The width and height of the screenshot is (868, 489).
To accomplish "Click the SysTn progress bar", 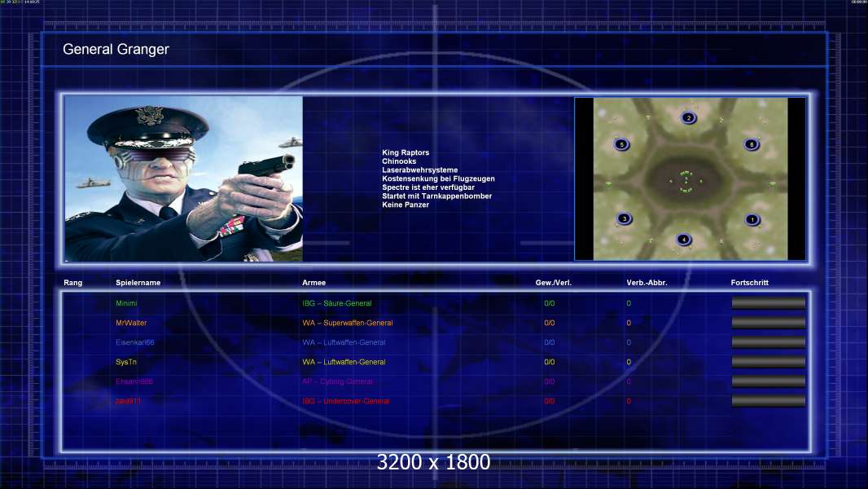I will 769,362.
